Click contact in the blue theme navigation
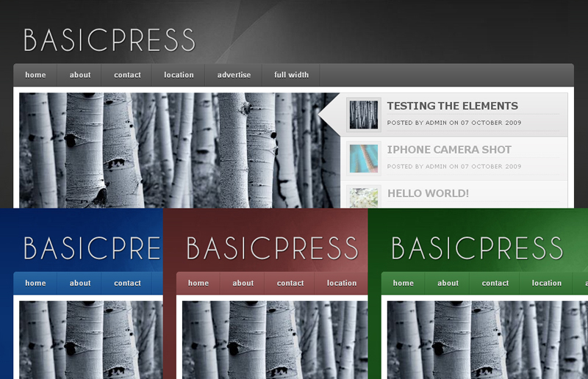Viewport: 588px width, 379px height. pyautogui.click(x=126, y=284)
